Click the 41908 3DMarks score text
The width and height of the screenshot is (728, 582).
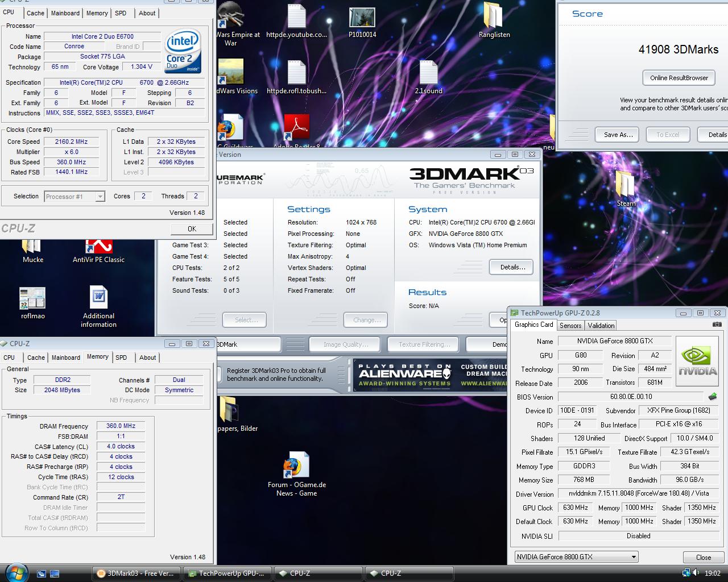(x=678, y=49)
